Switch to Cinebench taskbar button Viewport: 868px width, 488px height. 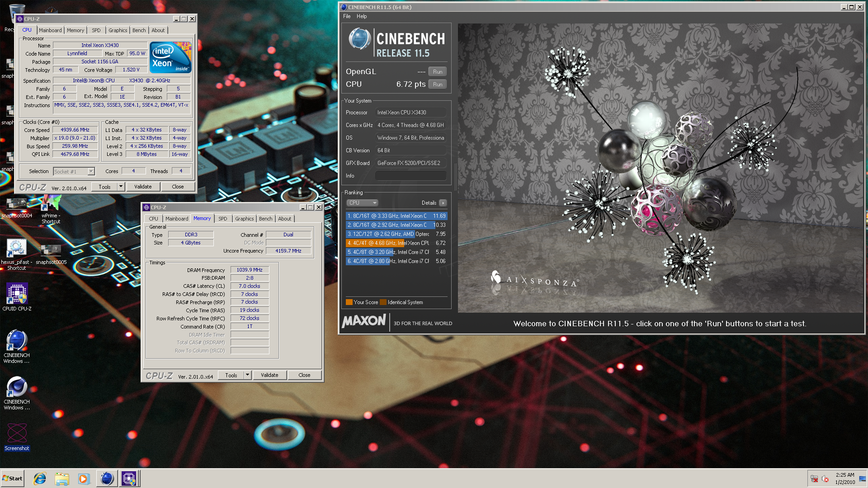[107, 479]
